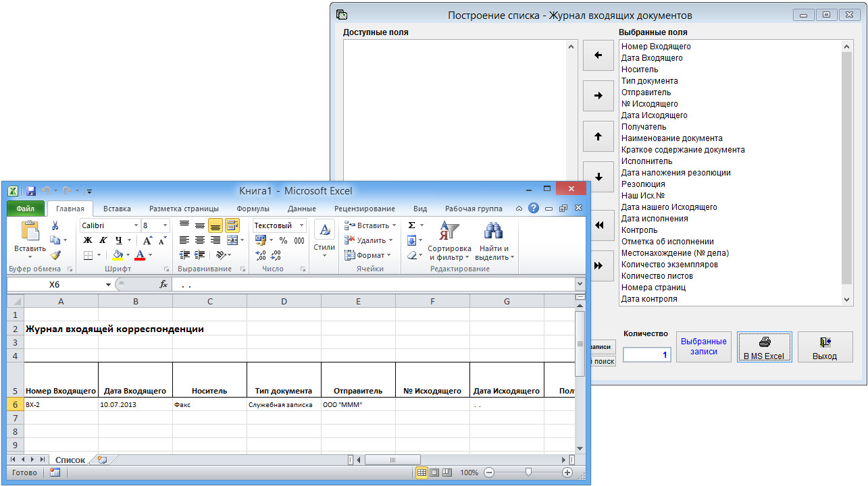The image size is (868, 486).
Task: Open the Файл menu tab
Action: click(26, 209)
